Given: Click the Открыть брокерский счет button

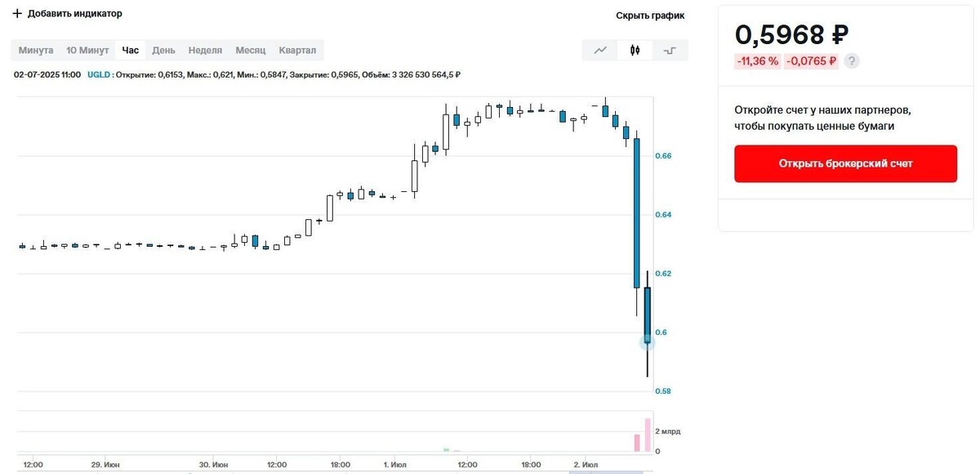Looking at the screenshot, I should pos(845,163).
